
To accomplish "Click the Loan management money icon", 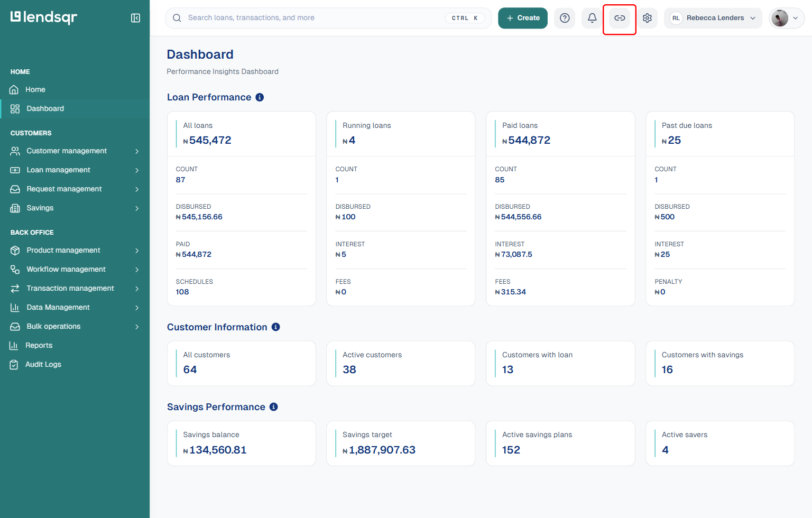I will [x=15, y=170].
